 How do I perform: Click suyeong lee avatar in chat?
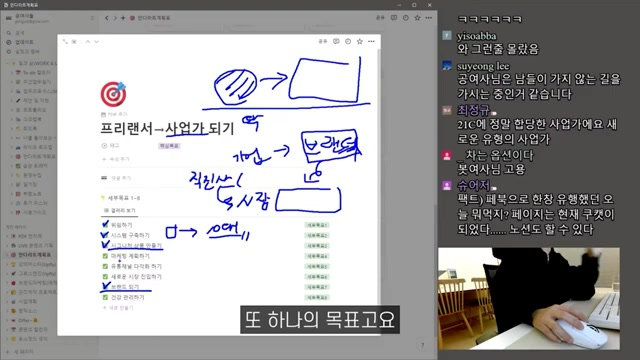447,65
